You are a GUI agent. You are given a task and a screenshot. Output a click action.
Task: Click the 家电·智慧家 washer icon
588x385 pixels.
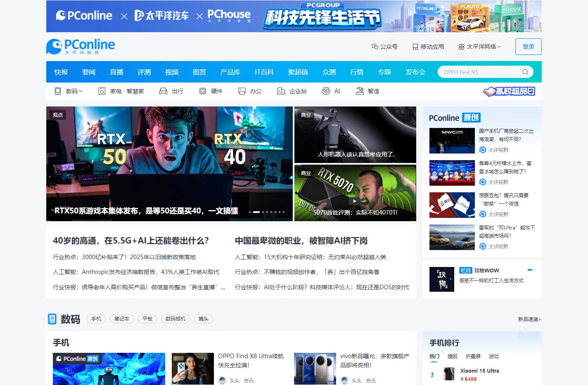(x=102, y=91)
